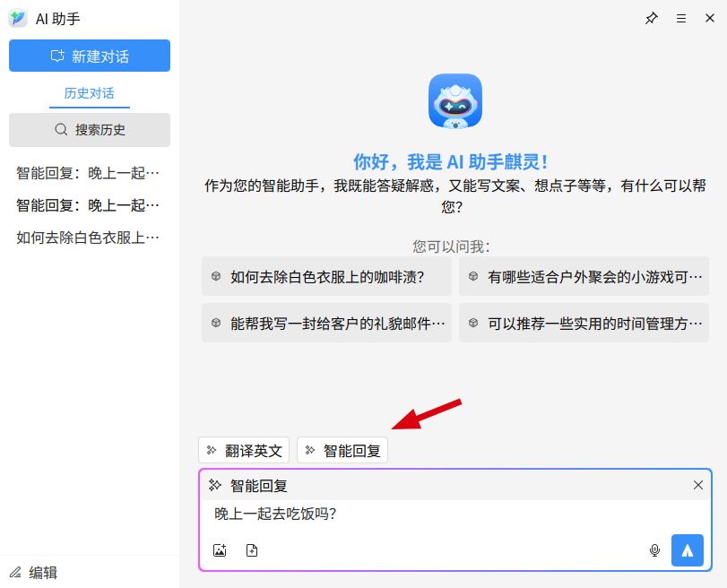Click the magnifier icon in 搜索历史
This screenshot has height=588, width=727.
(x=61, y=129)
